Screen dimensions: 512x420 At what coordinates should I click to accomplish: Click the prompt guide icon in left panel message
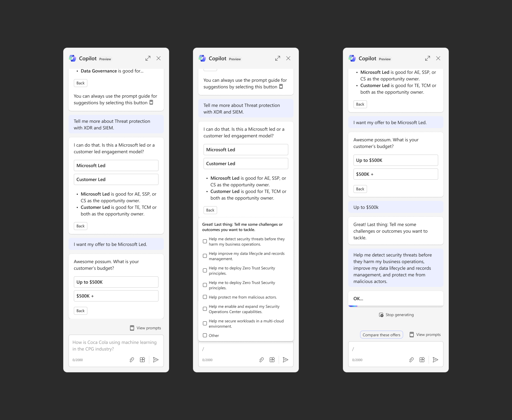[x=151, y=103]
